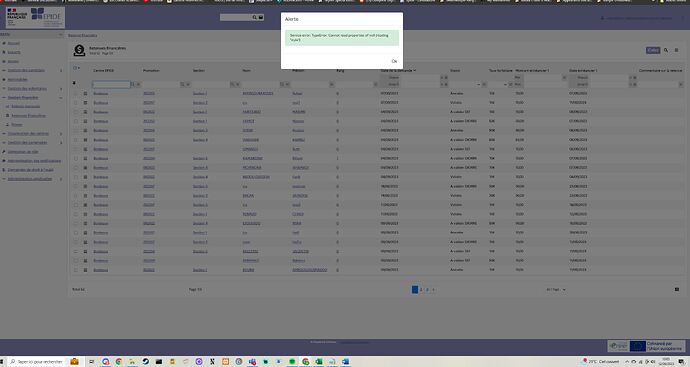Tick the second table row's checkbox
Viewport: 690px width, 367px height.
pos(76,103)
